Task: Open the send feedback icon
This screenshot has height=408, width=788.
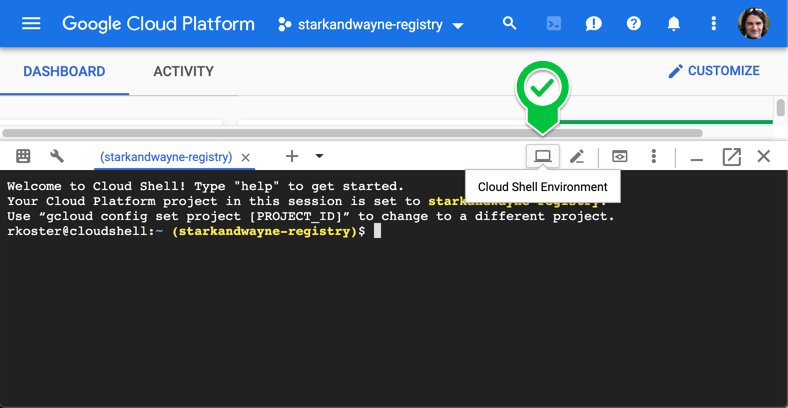Action: pos(594,24)
